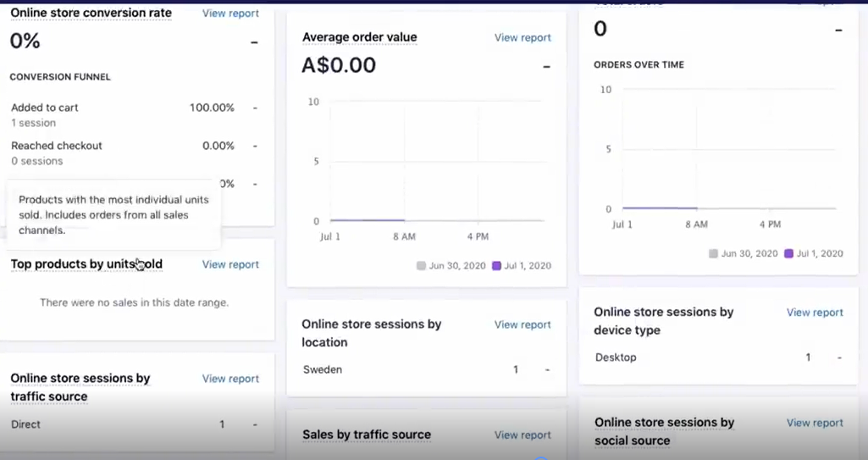The width and height of the screenshot is (868, 460).
Task: Click Online store sessions by device type heading
Action: coord(664,321)
